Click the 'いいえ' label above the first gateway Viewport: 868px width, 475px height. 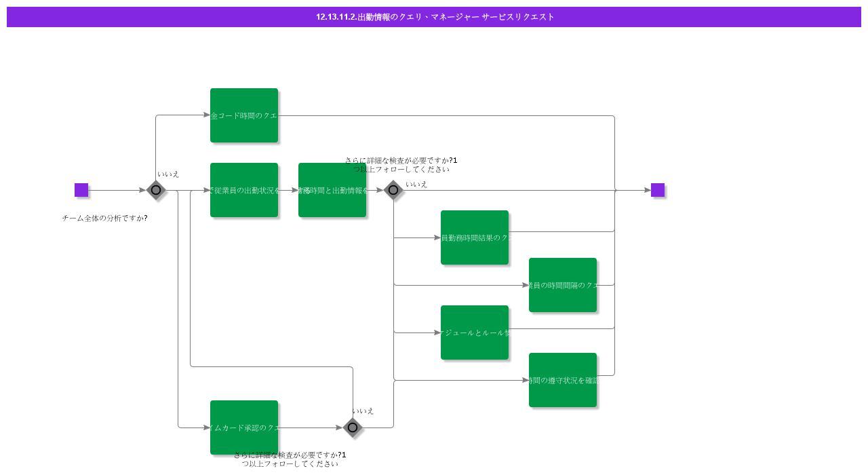(x=168, y=174)
